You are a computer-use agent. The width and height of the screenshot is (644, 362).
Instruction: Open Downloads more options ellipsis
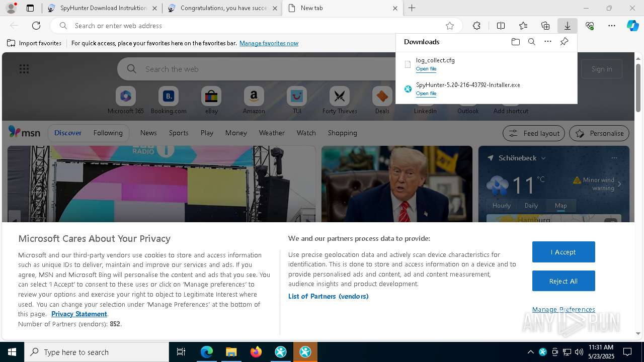548,42
